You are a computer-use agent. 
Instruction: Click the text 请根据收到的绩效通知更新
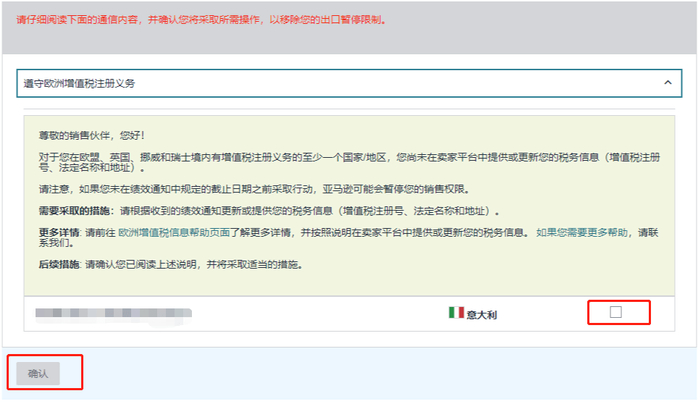[176, 211]
